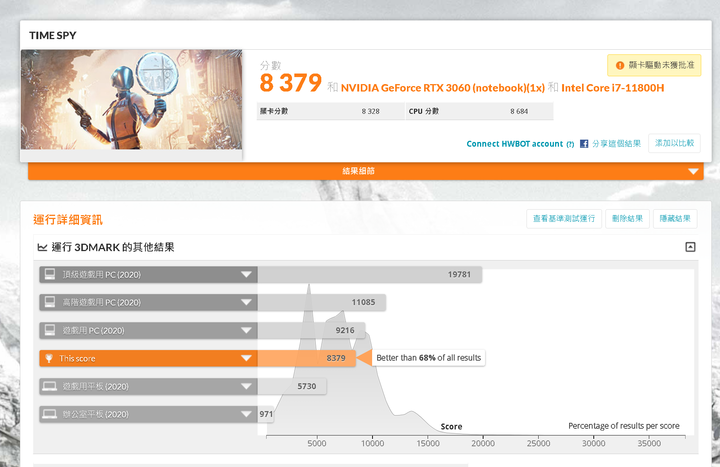Image resolution: width=720 pixels, height=467 pixels.
Task: Click the 35000 axis tick label
Action: (x=649, y=444)
